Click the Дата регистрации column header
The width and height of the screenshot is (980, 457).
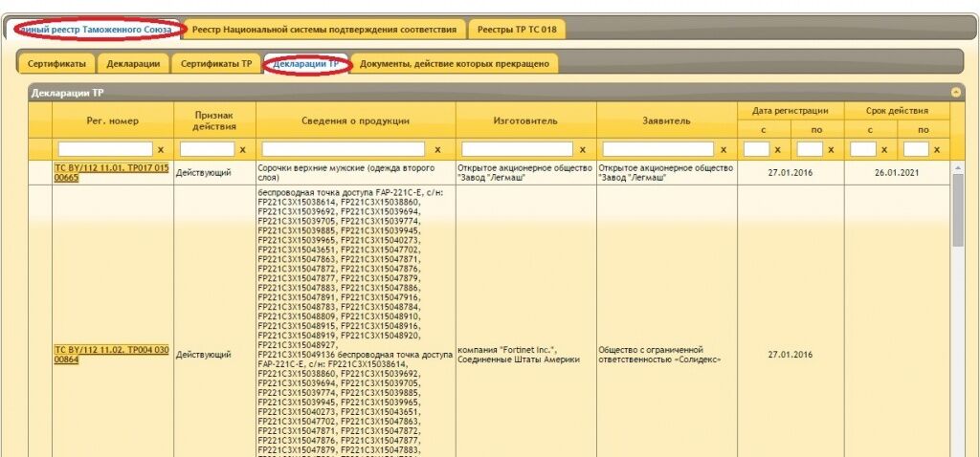(x=791, y=111)
